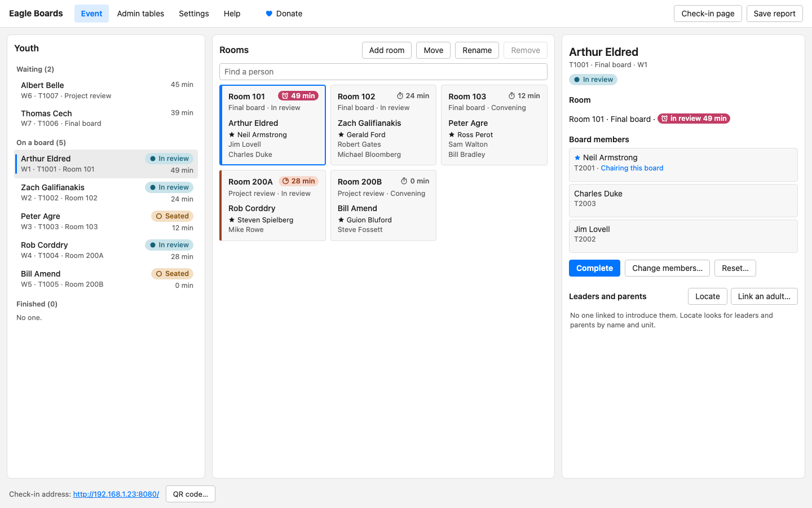
Task: Mark the board Complete
Action: [594, 268]
